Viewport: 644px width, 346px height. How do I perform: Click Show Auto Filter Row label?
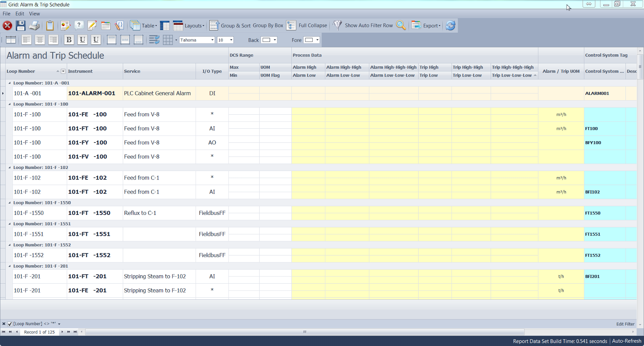point(369,25)
